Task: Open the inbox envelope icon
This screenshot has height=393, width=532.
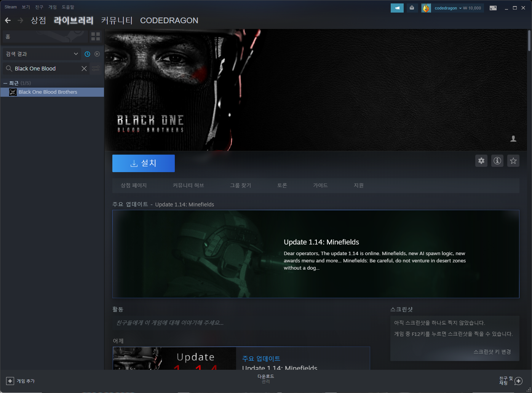Action: [x=412, y=8]
